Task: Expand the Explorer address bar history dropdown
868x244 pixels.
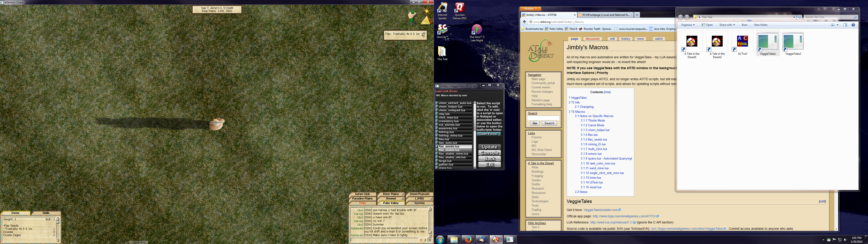Action: tap(794, 17)
